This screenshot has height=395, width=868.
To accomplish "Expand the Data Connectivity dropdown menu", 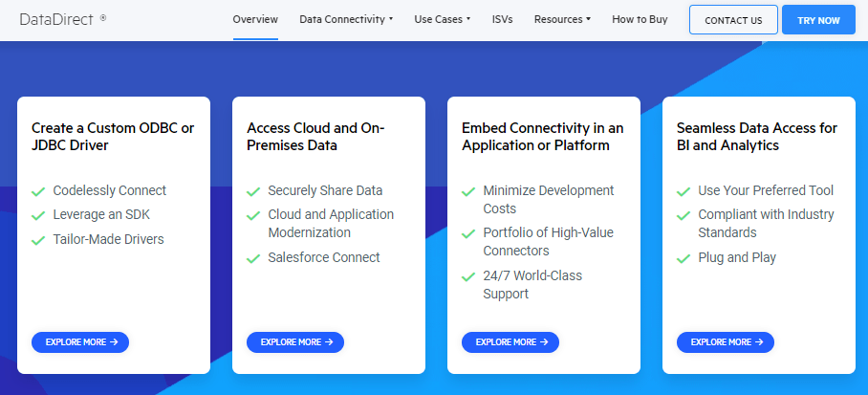I will (x=345, y=19).
